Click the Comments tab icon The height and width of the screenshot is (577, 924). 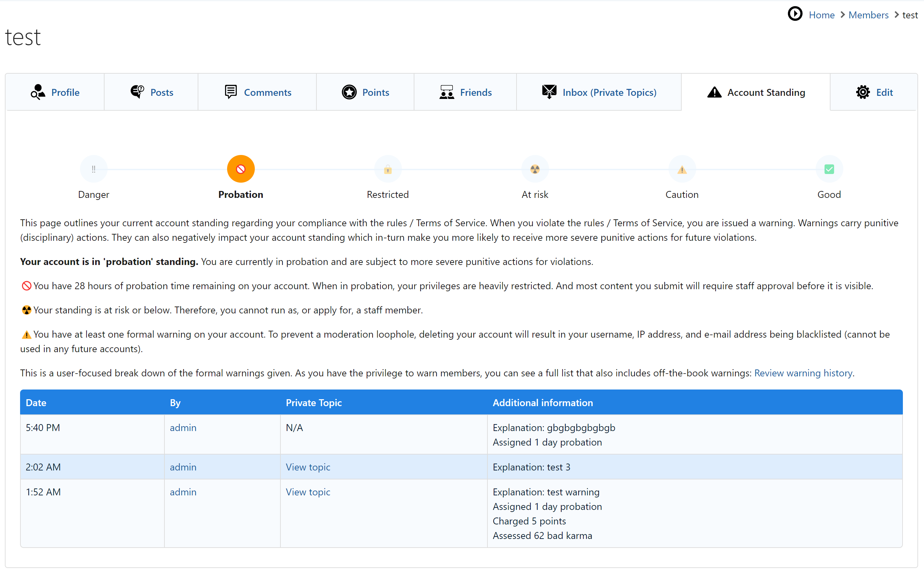[231, 92]
